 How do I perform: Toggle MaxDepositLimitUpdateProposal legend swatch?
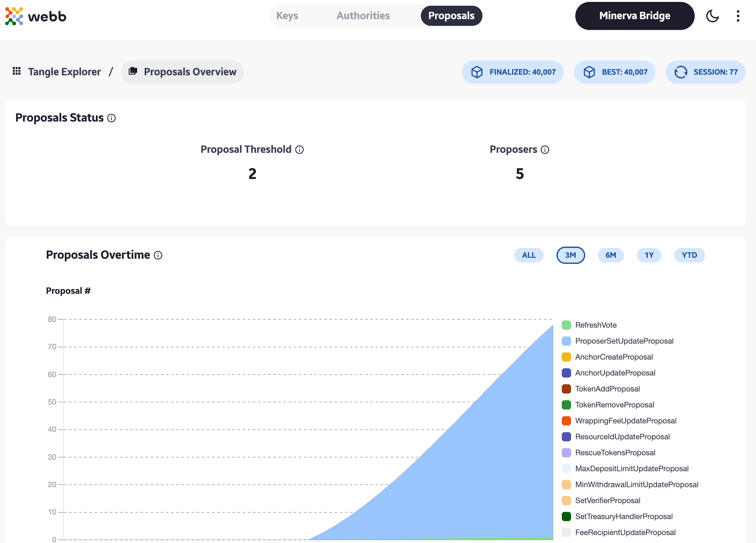pyautogui.click(x=566, y=468)
